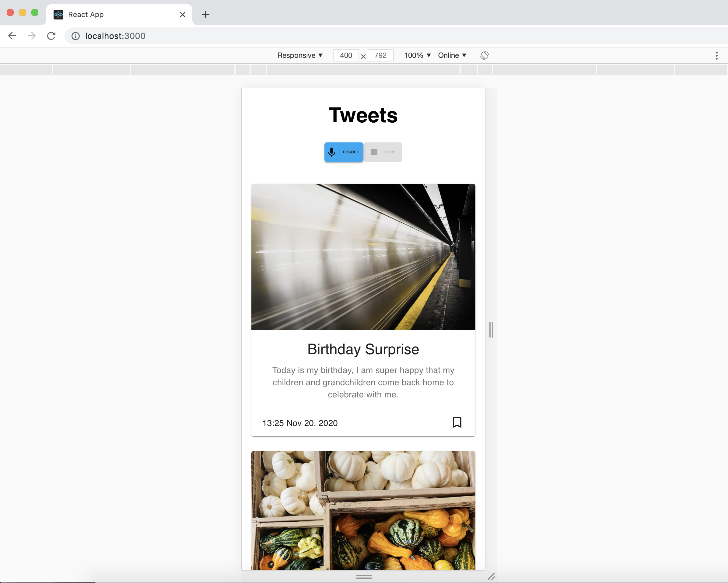Screen dimensions: 728x583
Task: Open a new browser tab
Action: 205,15
